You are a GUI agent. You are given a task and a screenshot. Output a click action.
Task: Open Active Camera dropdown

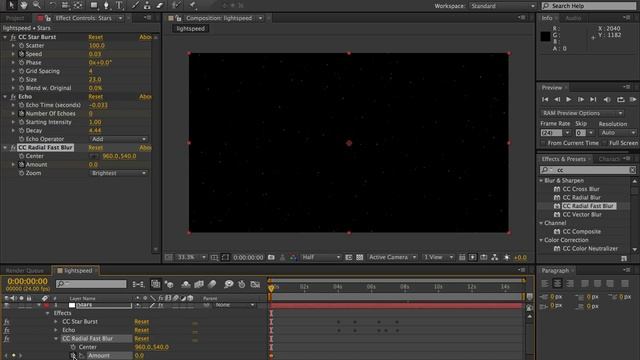pos(392,257)
